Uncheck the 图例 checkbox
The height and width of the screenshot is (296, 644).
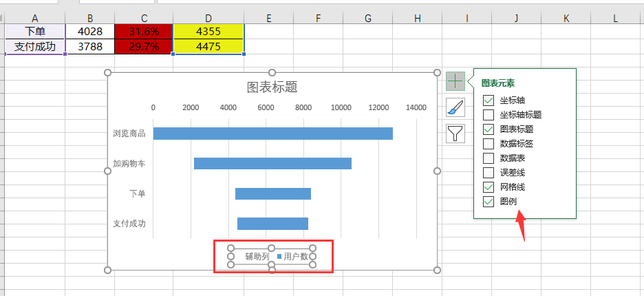pos(489,202)
